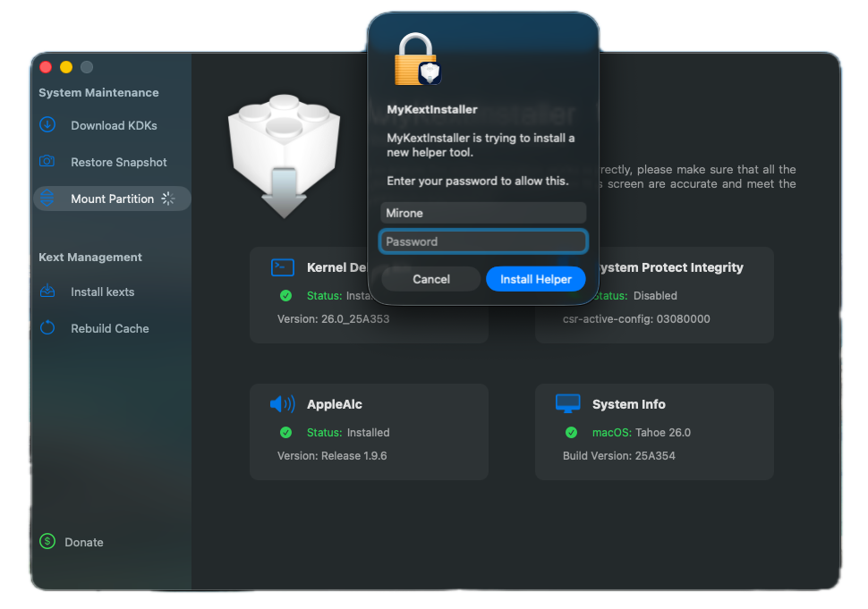Click the AppleAlc Installed status text
The image size is (868, 609).
click(x=368, y=433)
